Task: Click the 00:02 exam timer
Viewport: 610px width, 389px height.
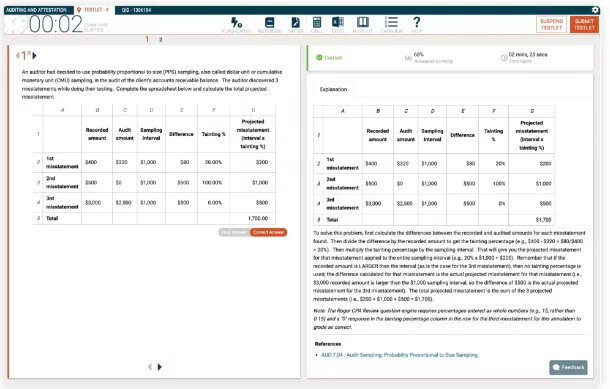Action: [x=56, y=25]
